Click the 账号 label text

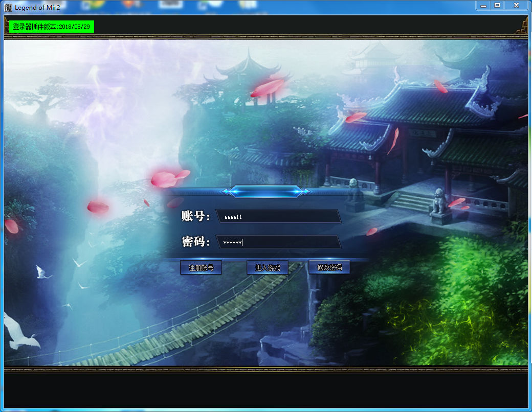(195, 216)
